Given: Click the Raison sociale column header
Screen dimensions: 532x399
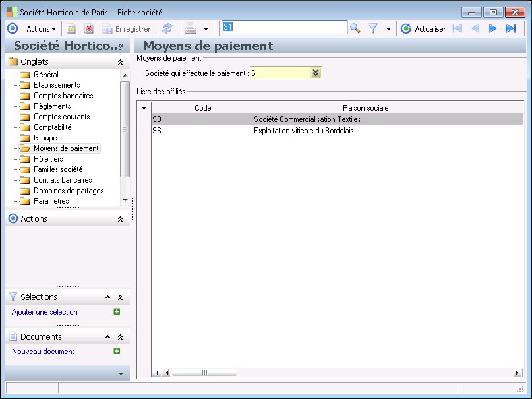Looking at the screenshot, I should click(366, 108).
